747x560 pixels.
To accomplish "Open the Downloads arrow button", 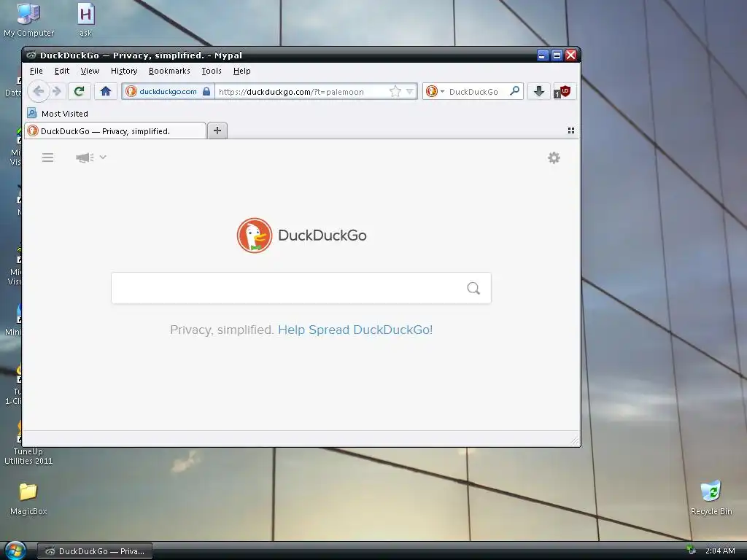I will click(539, 91).
